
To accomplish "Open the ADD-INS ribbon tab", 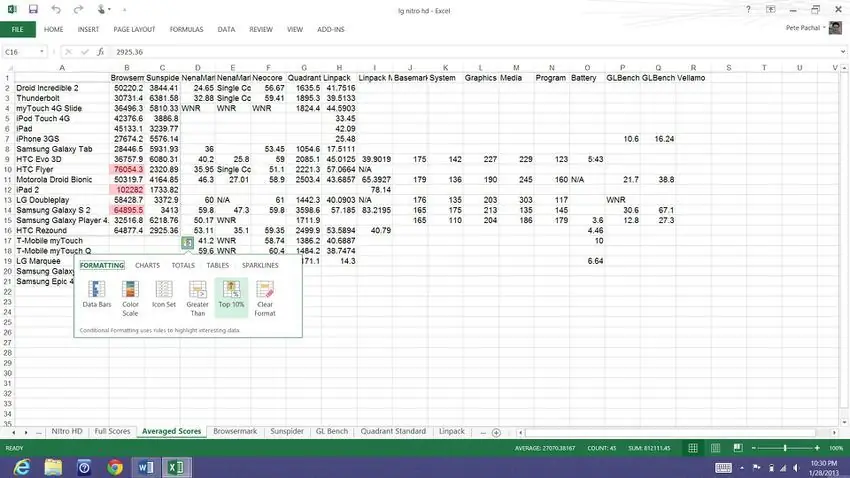I will [x=331, y=29].
